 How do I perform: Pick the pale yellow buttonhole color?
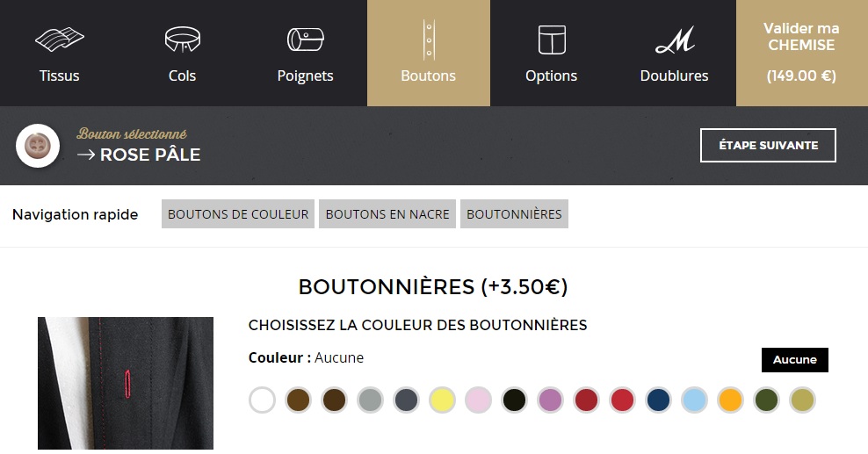coord(442,400)
